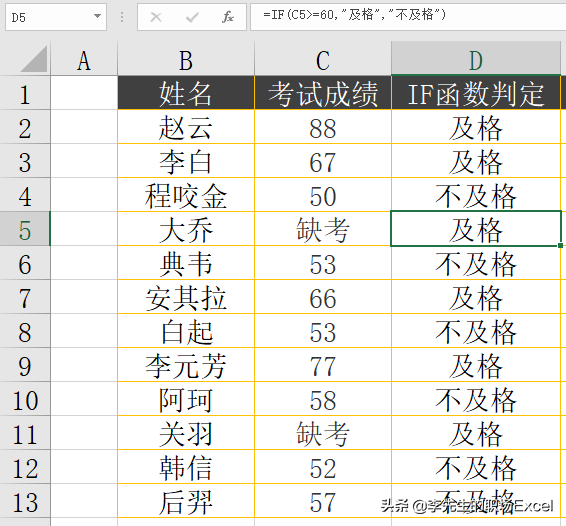The height and width of the screenshot is (526, 566).
Task: Click the 考试成绩 header cell
Action: pos(323,93)
